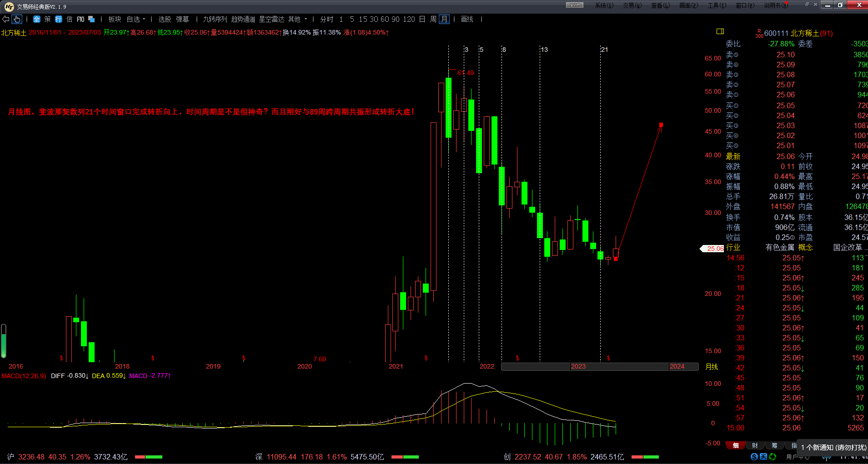Click the back arrow icon in toolbar
868x464 pixels.
click(x=6, y=19)
